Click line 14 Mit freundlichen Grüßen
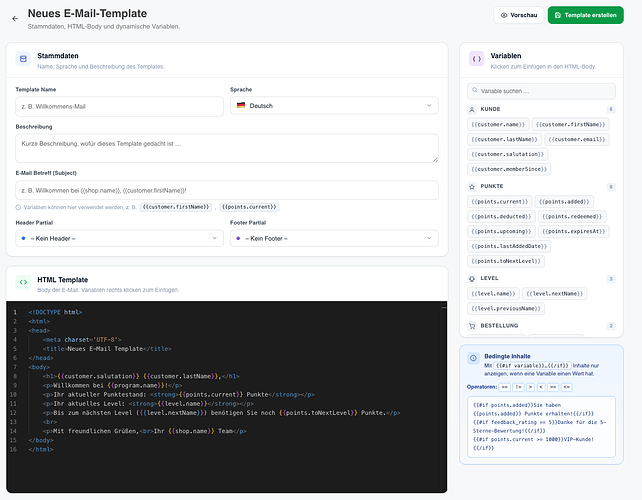This screenshot has width=642, height=500. [x=145, y=431]
